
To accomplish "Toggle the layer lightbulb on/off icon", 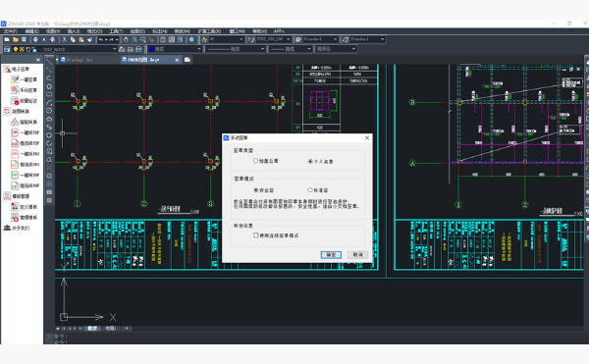I will coord(16,49).
